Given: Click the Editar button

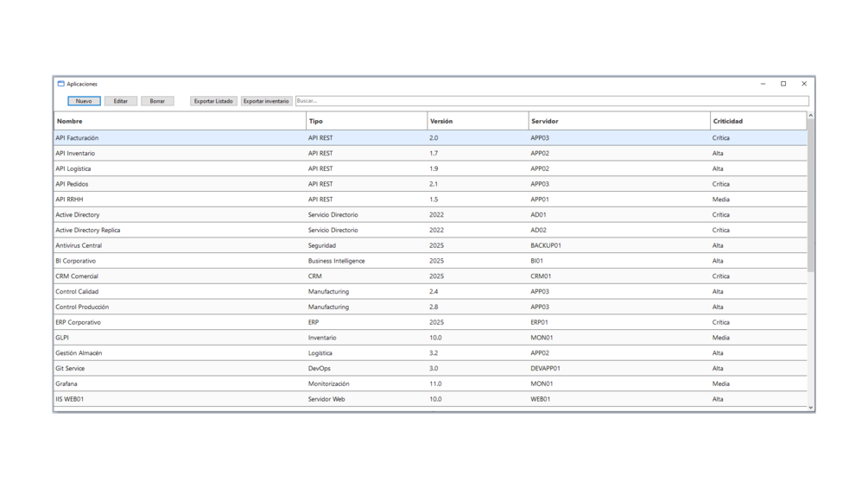Looking at the screenshot, I should (x=121, y=101).
